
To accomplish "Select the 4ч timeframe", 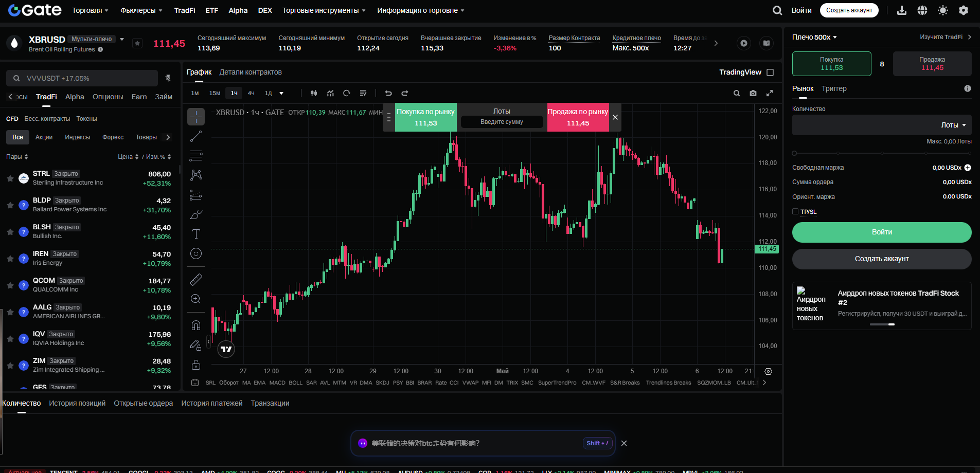I will click(x=251, y=93).
